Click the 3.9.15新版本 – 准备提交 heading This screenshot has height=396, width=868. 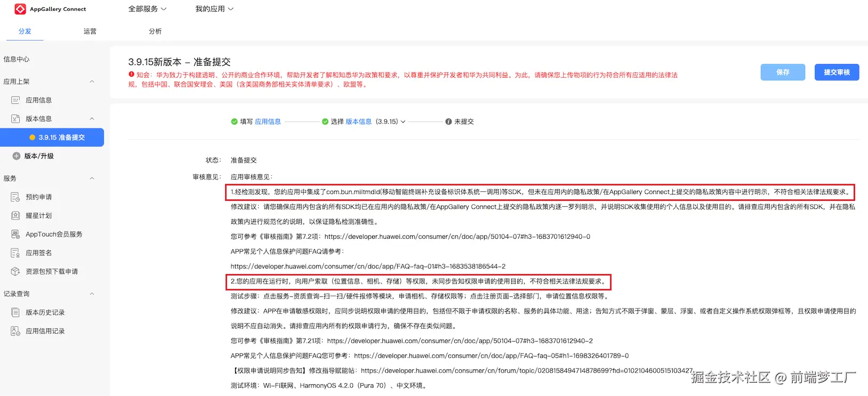179,62
